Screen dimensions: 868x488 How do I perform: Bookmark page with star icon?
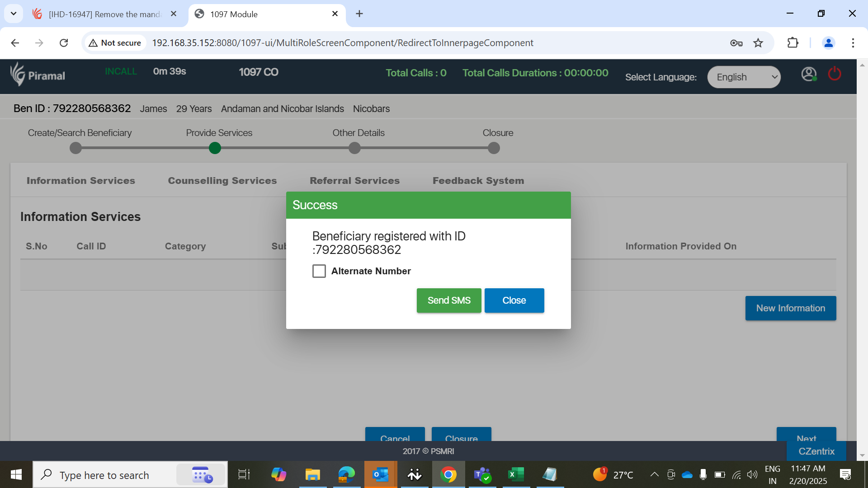(758, 43)
